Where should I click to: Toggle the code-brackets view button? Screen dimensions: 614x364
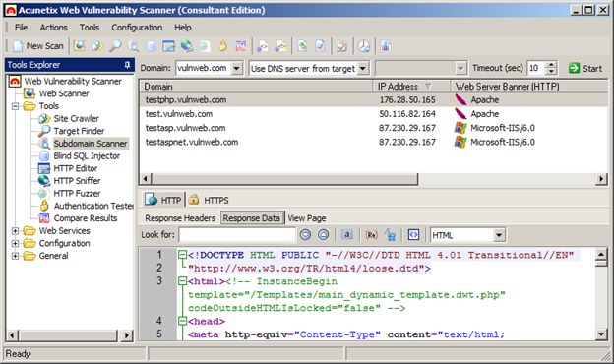[413, 235]
